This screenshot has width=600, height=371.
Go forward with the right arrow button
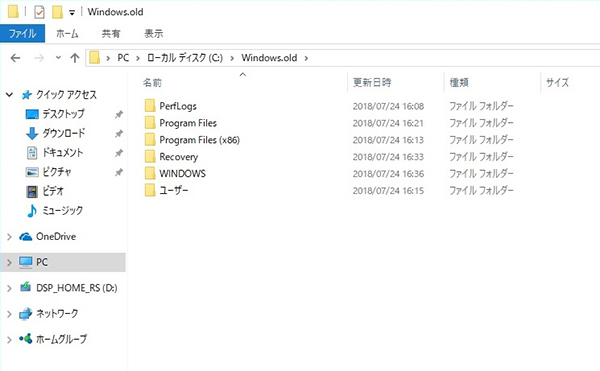(x=39, y=58)
